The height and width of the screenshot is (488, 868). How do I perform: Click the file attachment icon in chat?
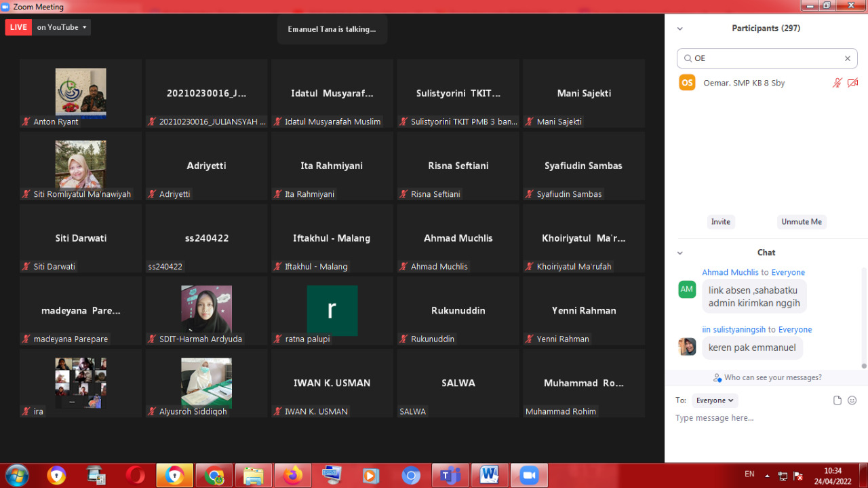pyautogui.click(x=837, y=400)
